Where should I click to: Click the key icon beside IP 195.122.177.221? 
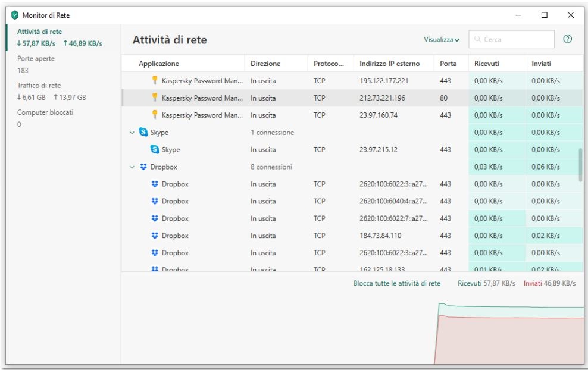155,80
